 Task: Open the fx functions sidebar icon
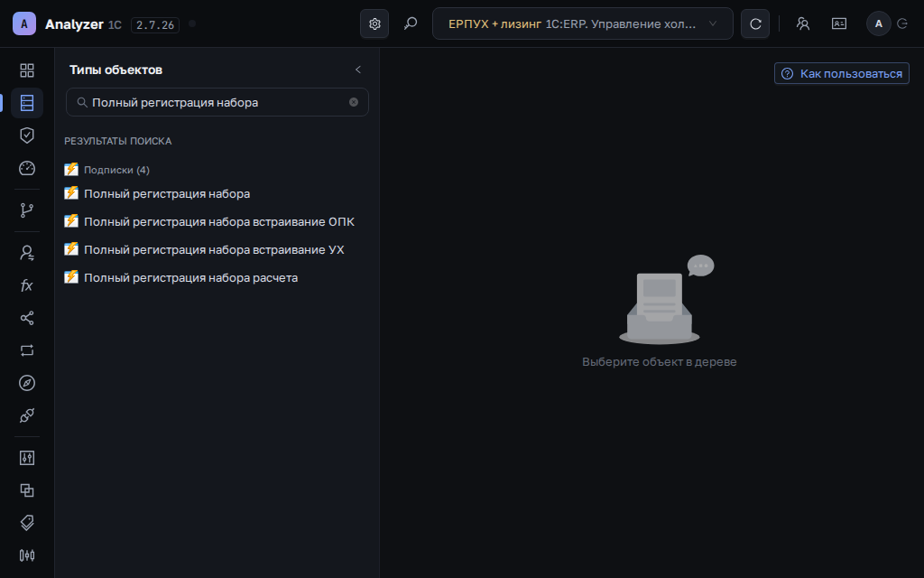(27, 285)
